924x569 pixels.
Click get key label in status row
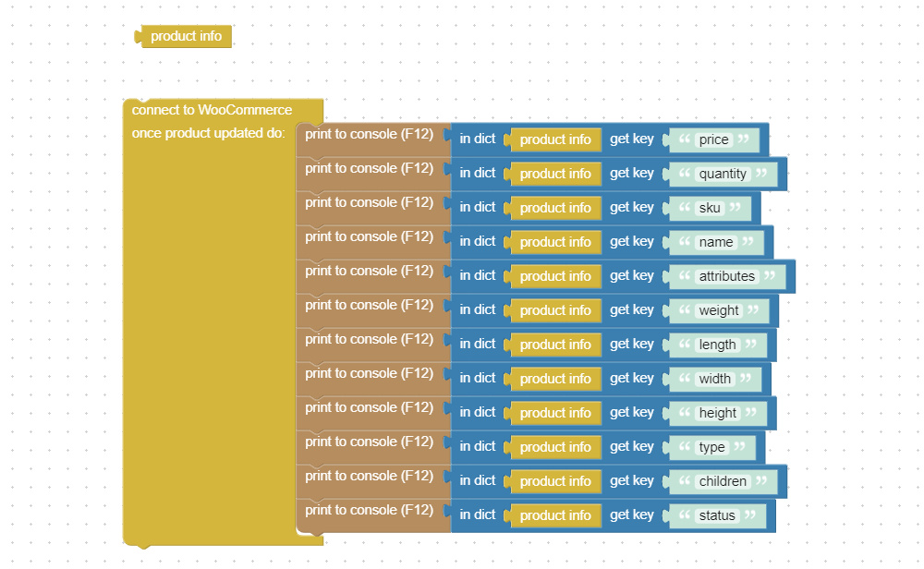[632, 515]
